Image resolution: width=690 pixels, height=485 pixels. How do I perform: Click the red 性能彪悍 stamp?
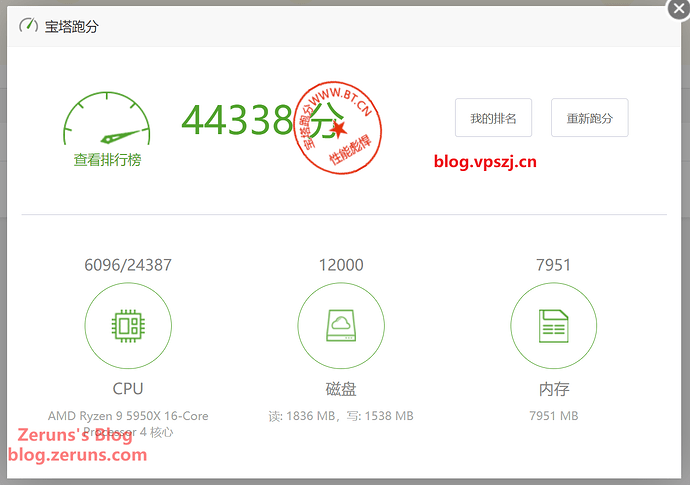point(339,127)
